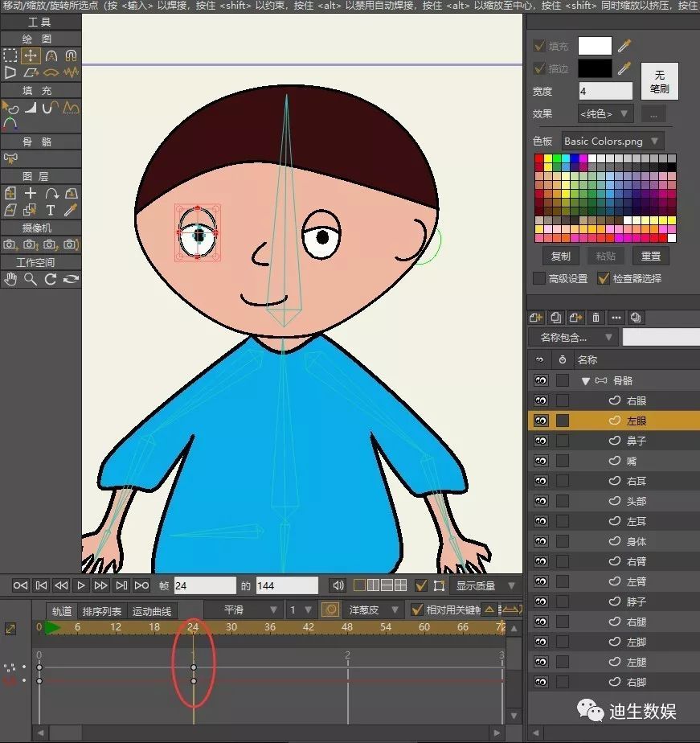Click the 宽度 width input field
This screenshot has width=700, height=743.
[606, 91]
